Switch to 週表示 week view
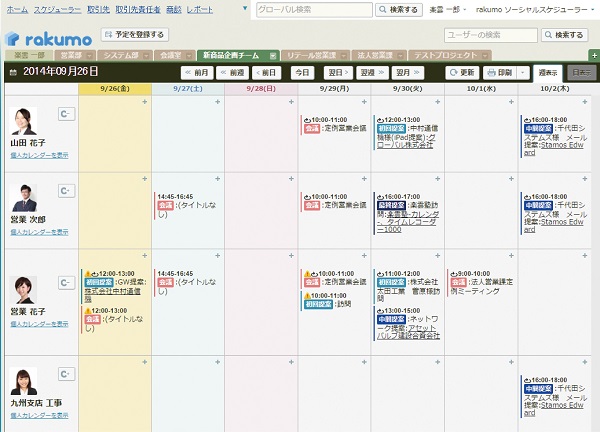 (547, 73)
